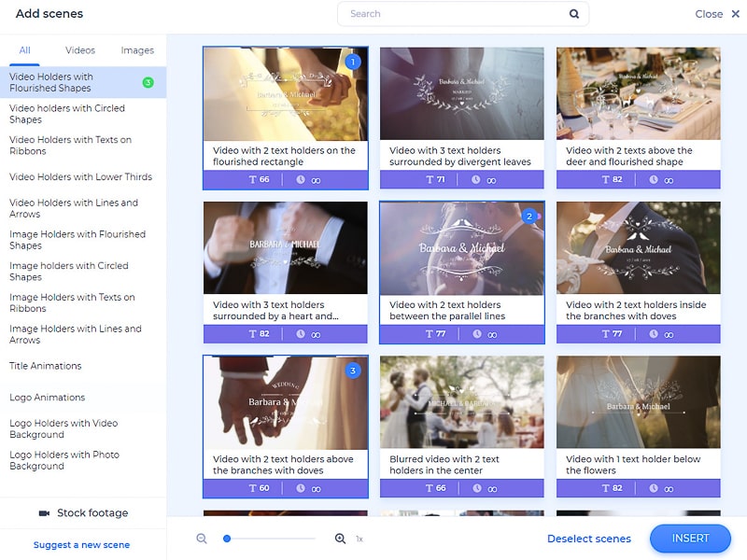747x560 pixels.
Task: Click the clock duration icon under 'below the flowers' scene
Action: pyautogui.click(x=654, y=488)
